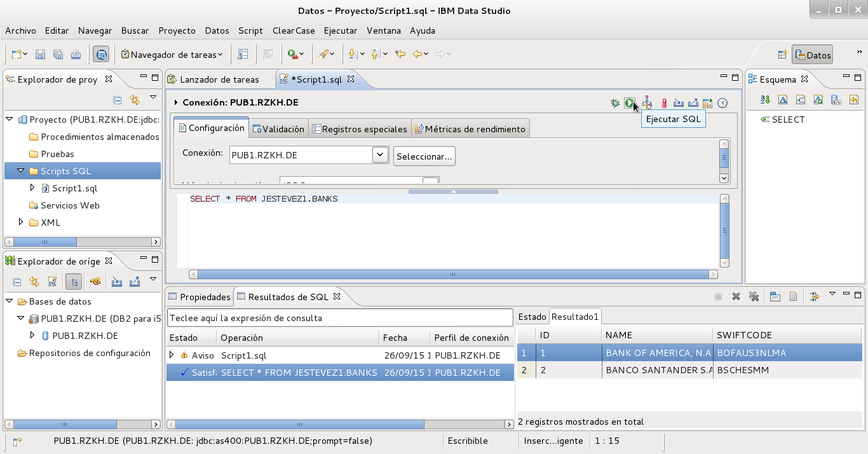Show the Propiedades view tab

pyautogui.click(x=200, y=297)
